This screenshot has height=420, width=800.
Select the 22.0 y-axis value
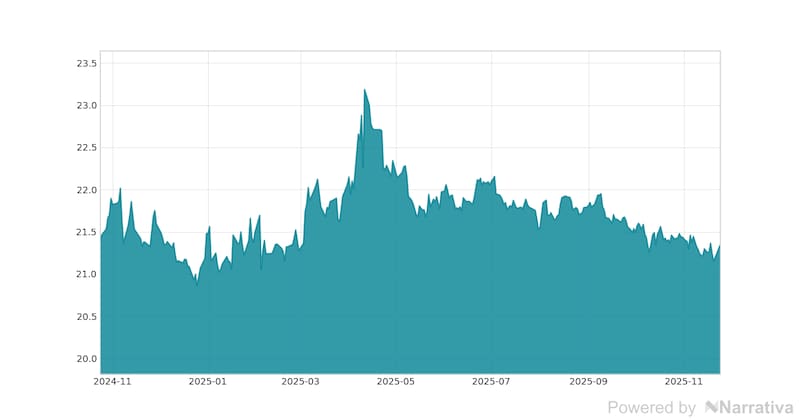click(86, 190)
